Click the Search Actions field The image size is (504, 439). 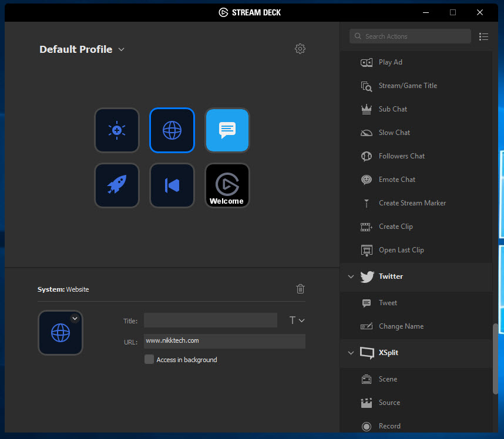point(410,36)
